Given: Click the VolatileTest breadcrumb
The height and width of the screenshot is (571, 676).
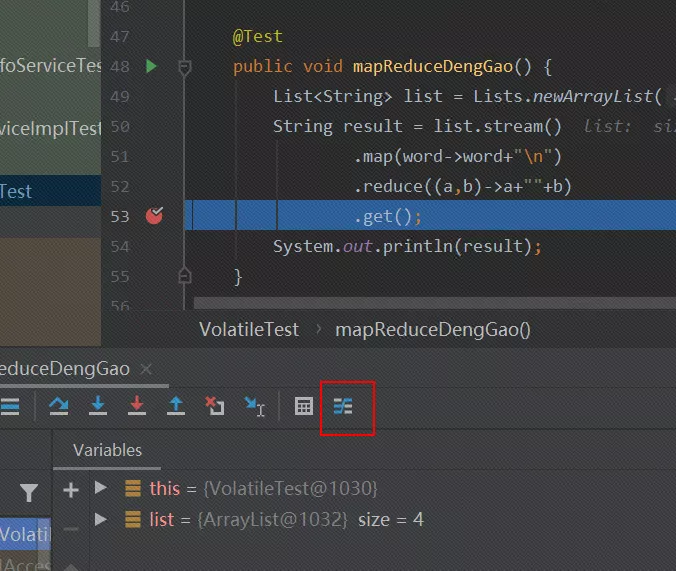Looking at the screenshot, I should [x=249, y=329].
